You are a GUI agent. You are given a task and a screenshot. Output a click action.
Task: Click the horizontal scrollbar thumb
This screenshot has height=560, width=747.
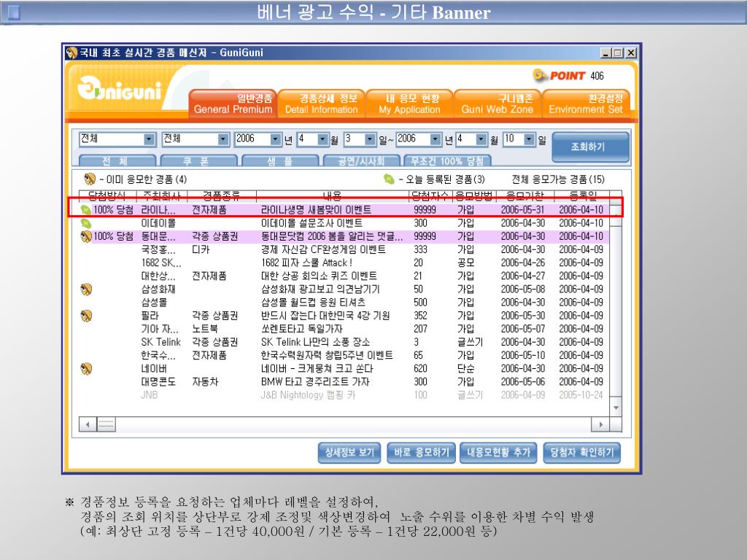(x=107, y=424)
